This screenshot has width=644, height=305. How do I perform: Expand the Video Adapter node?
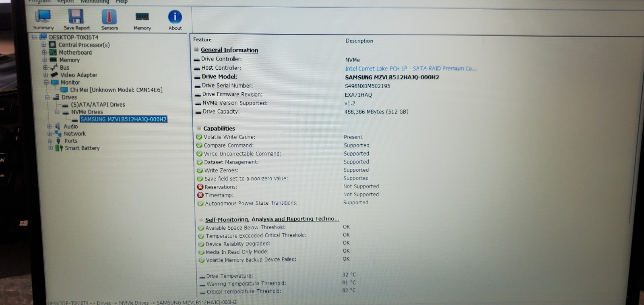[45, 75]
